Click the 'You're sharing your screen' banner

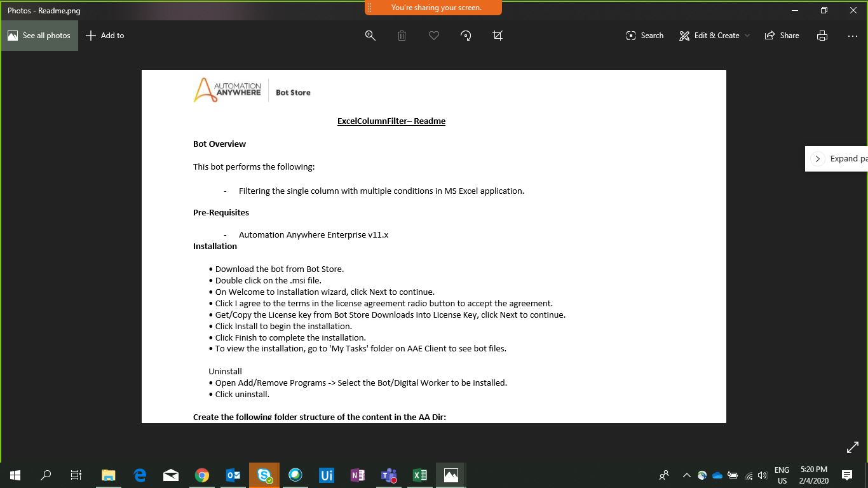point(437,8)
